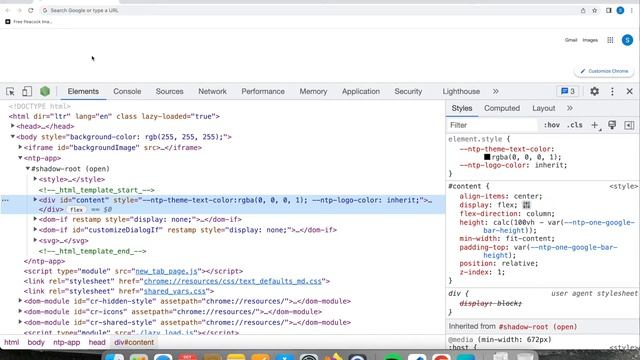Expand the svg element node
Image resolution: width=640 pixels, height=360 pixels.
pos(35,240)
